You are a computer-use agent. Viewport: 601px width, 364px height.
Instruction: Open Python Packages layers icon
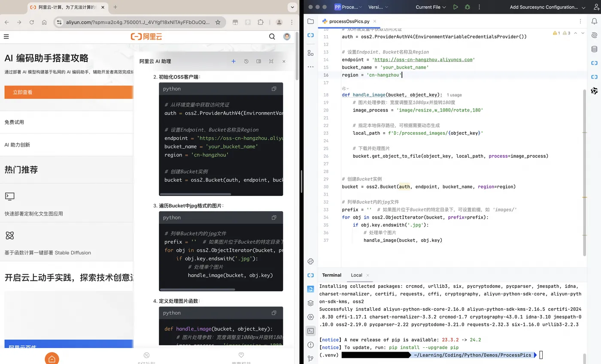310,303
